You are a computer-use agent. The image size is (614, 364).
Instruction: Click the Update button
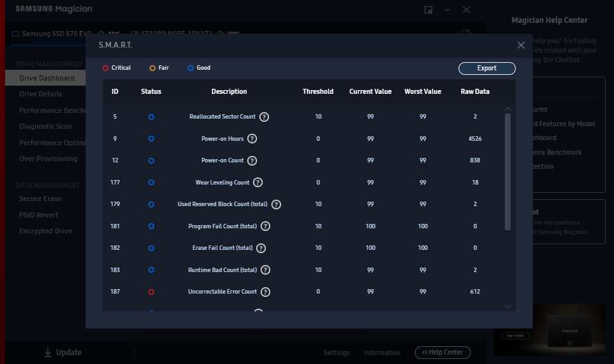click(63, 352)
